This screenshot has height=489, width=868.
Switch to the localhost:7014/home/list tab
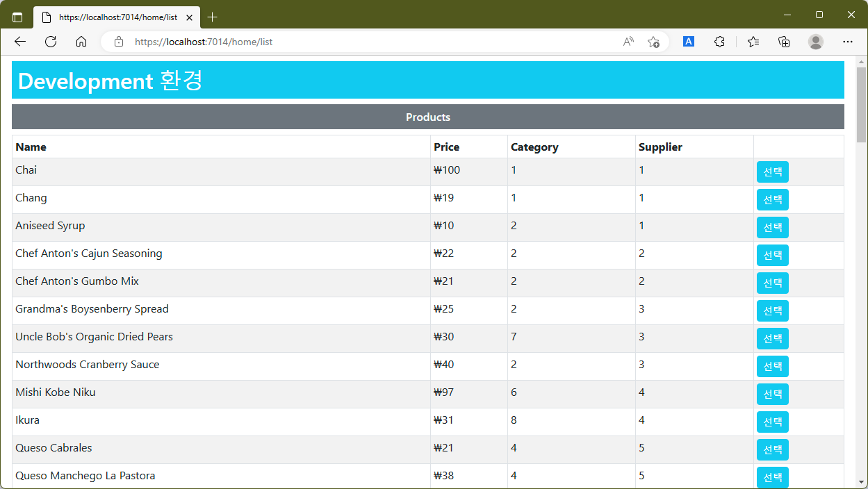pyautogui.click(x=117, y=17)
